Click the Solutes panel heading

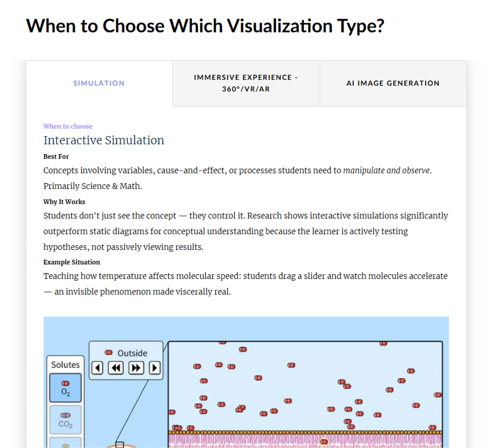click(65, 365)
